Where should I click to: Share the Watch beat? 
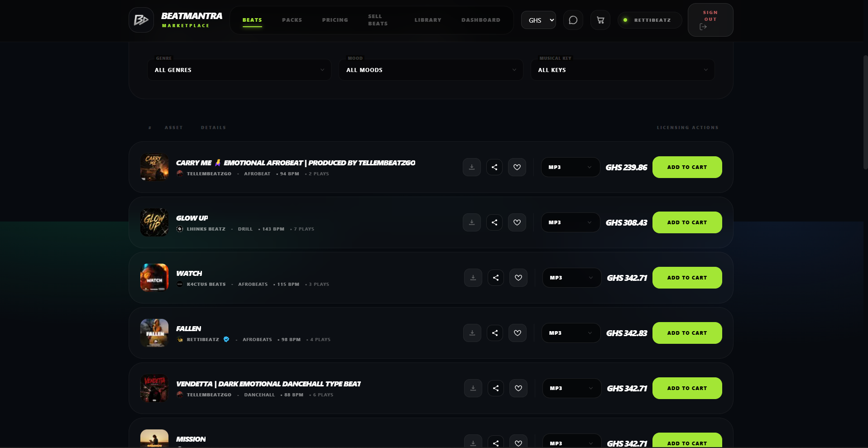tap(496, 278)
